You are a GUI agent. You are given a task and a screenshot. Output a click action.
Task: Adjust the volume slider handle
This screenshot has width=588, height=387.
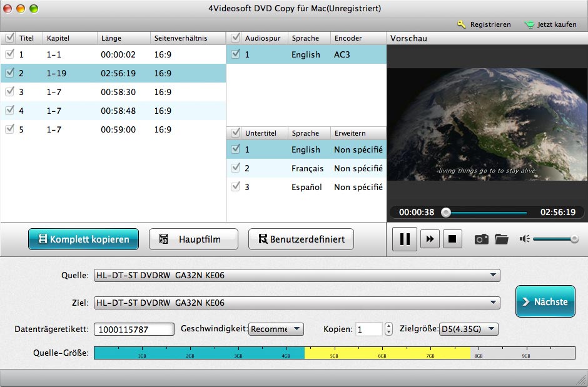click(x=574, y=239)
